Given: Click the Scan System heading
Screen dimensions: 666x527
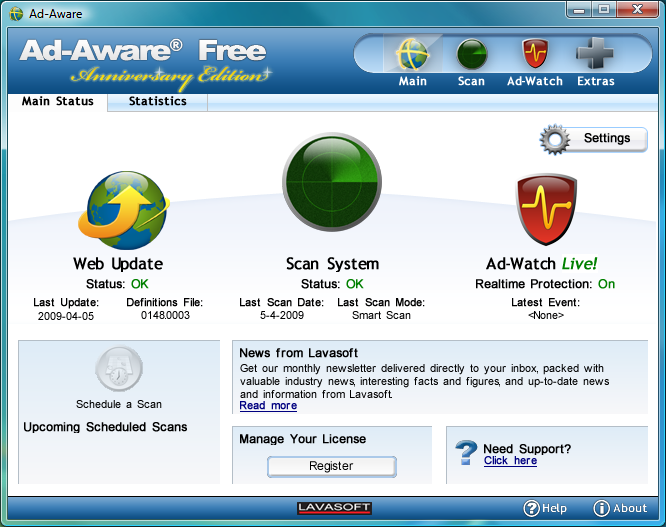Looking at the screenshot, I should point(332,264).
